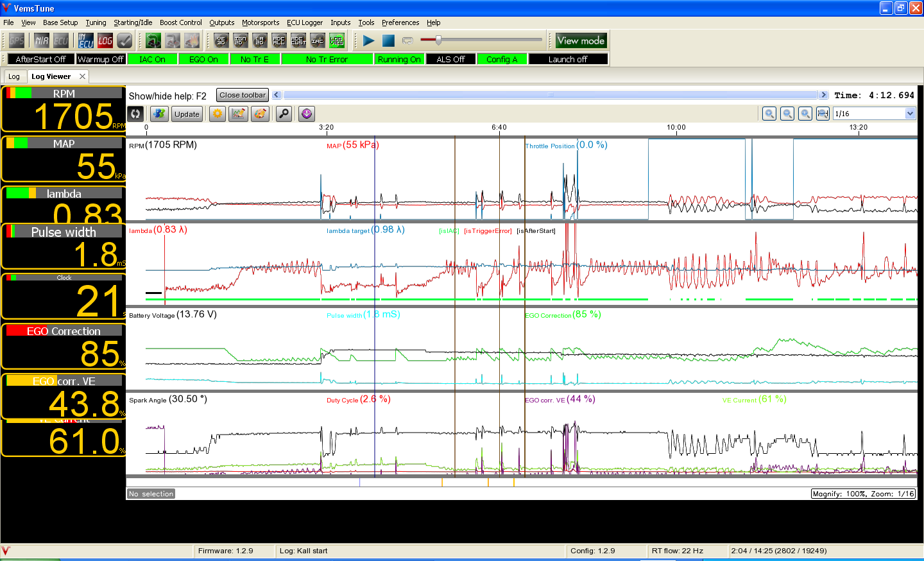The image size is (924, 561).
Task: Click the Config A status indicator
Action: click(502, 59)
